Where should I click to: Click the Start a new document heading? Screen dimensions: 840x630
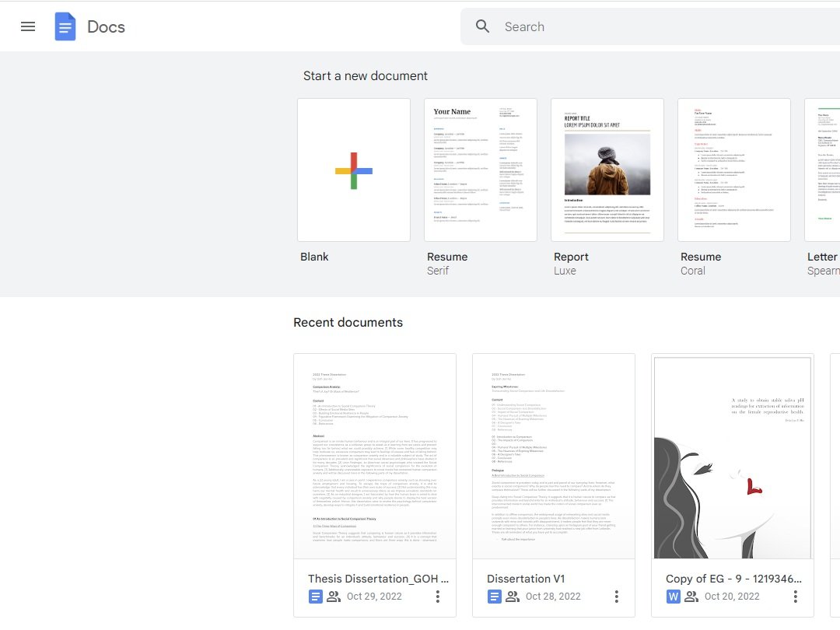point(366,76)
